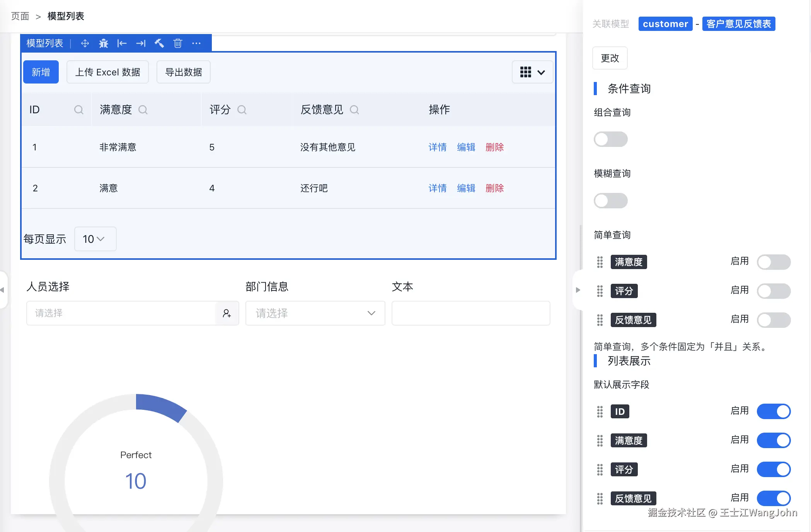This screenshot has height=532, width=811.
Task: Open the 每页显示 page size dropdown
Action: (x=95, y=239)
